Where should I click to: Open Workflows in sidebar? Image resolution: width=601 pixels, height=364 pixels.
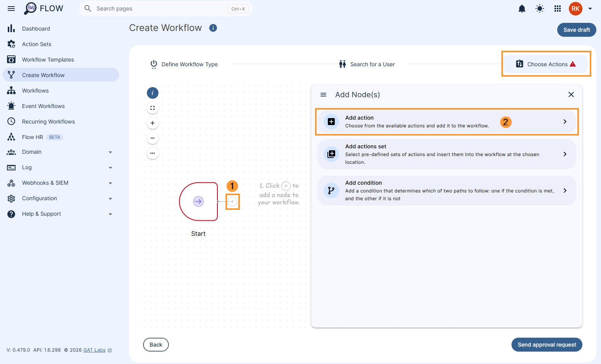tap(61, 91)
